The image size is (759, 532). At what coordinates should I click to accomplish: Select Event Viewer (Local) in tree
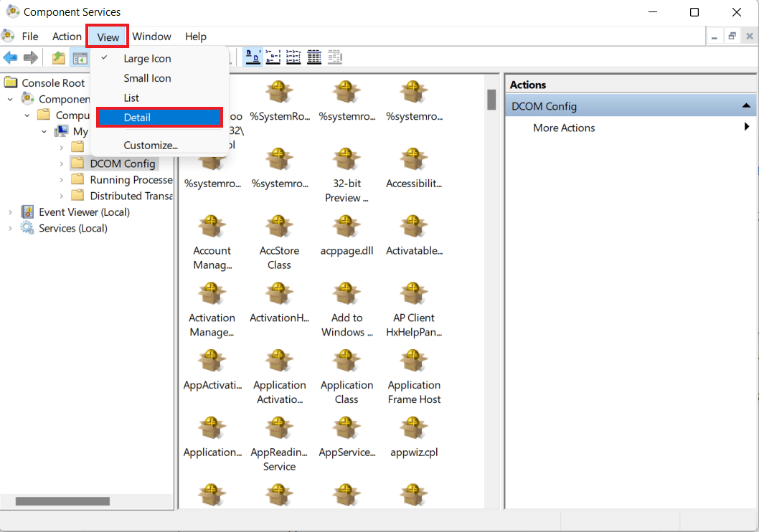point(84,212)
